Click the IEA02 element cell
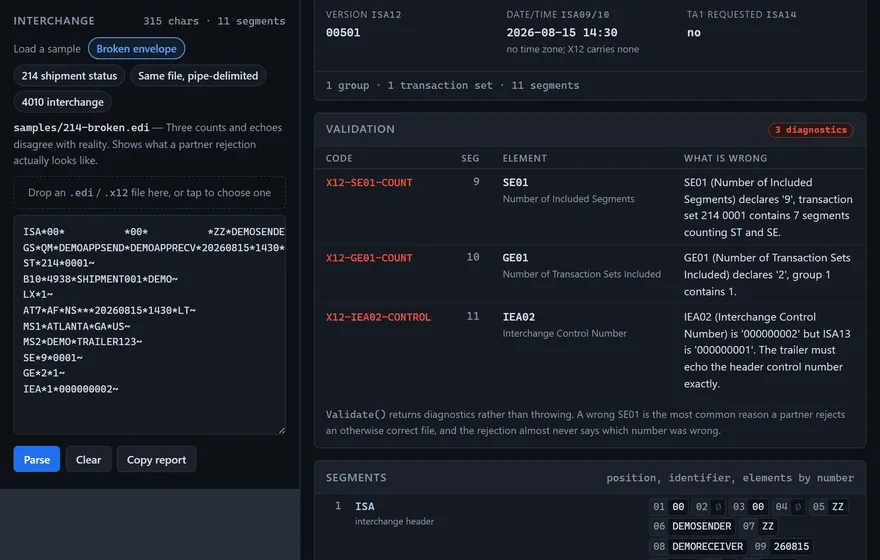The width and height of the screenshot is (880, 560). click(x=519, y=317)
